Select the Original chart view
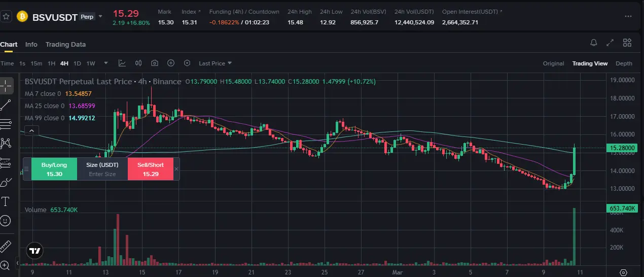Screen dimensions: 644x277 click(x=553, y=63)
